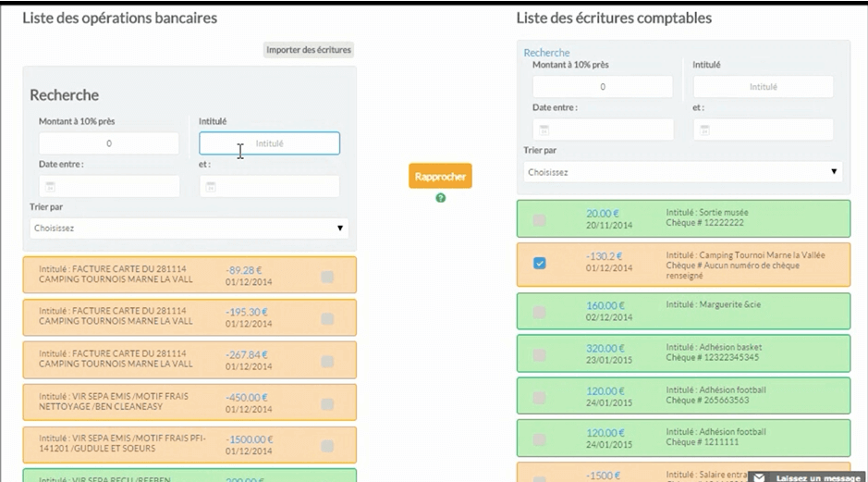Click the Rapprocher button
The image size is (868, 482).
(440, 176)
